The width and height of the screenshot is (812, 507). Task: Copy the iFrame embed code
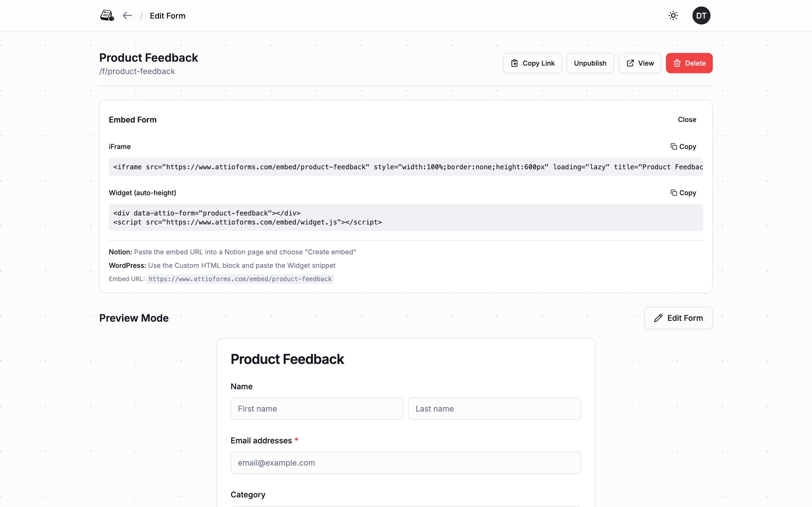tap(683, 147)
